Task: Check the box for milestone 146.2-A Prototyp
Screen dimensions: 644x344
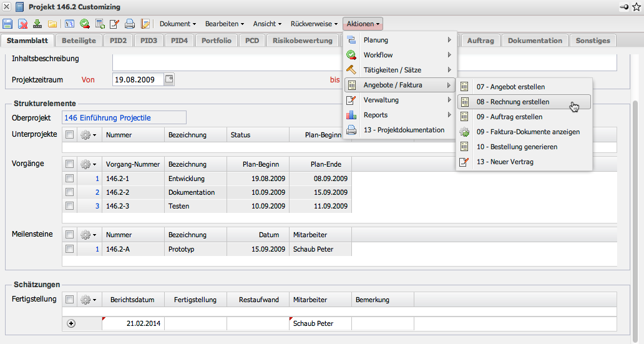Action: coord(70,249)
